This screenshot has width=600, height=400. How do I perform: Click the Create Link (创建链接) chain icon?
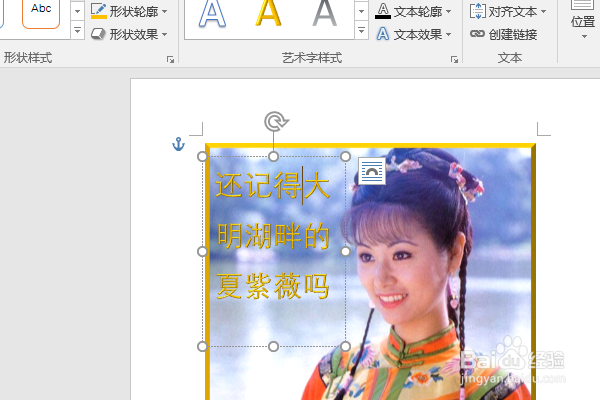[477, 34]
